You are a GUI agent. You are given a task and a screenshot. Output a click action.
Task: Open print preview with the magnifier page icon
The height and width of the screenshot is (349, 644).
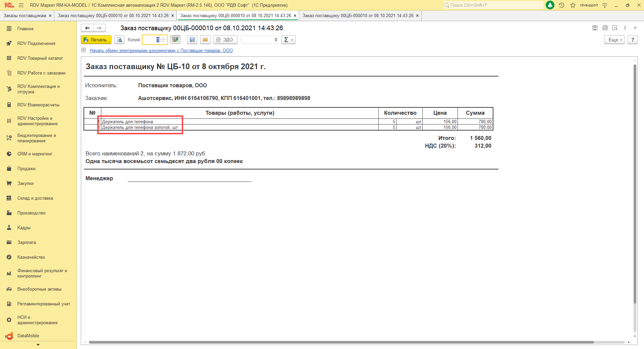click(x=119, y=40)
